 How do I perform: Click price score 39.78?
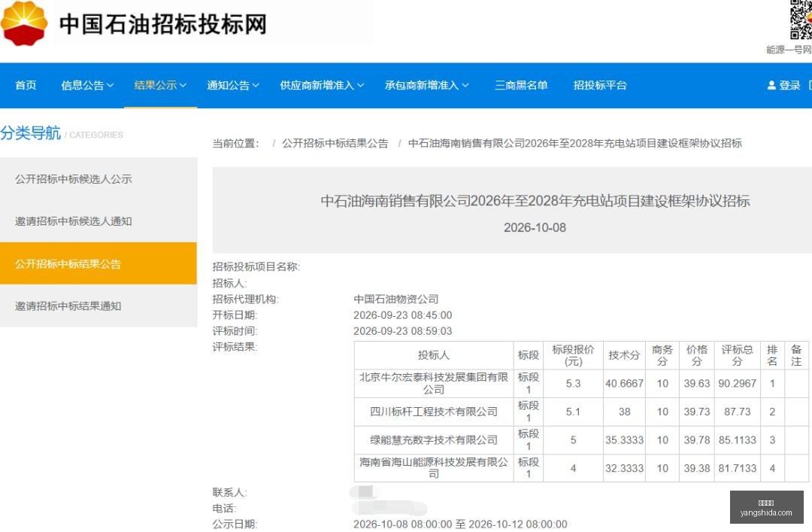(696, 440)
